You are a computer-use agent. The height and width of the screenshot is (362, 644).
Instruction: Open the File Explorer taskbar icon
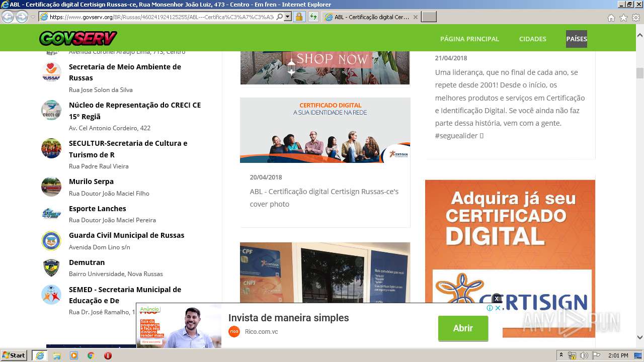[x=57, y=355]
